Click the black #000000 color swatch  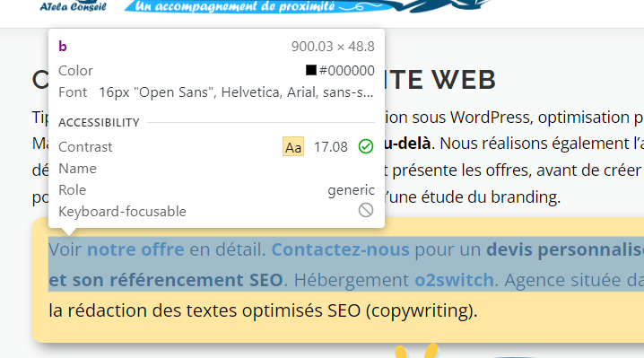(x=311, y=70)
